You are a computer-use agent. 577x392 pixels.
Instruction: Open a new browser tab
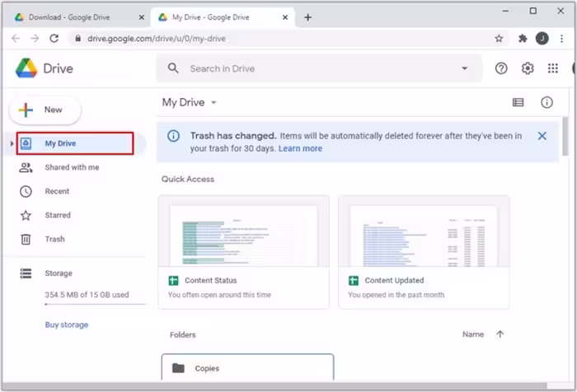(x=308, y=17)
